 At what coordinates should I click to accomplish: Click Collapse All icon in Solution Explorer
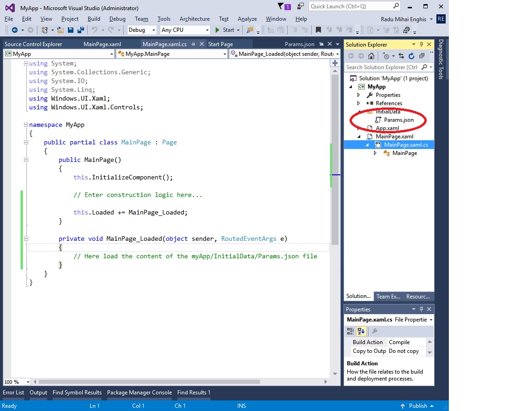422,56
